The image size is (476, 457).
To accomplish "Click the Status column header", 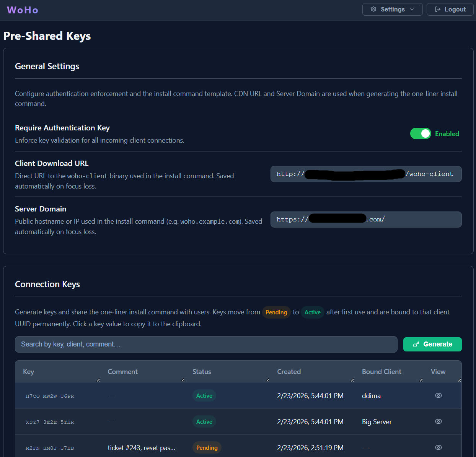I will tap(202, 372).
